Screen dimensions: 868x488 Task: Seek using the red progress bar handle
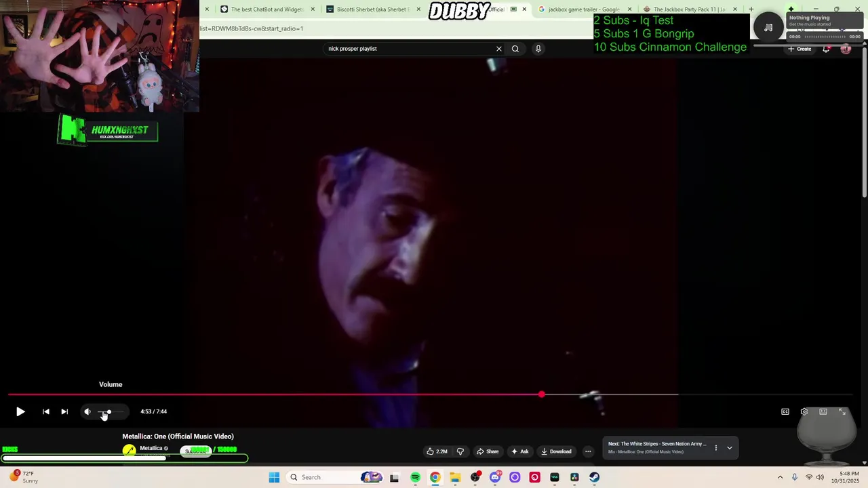[541, 394]
